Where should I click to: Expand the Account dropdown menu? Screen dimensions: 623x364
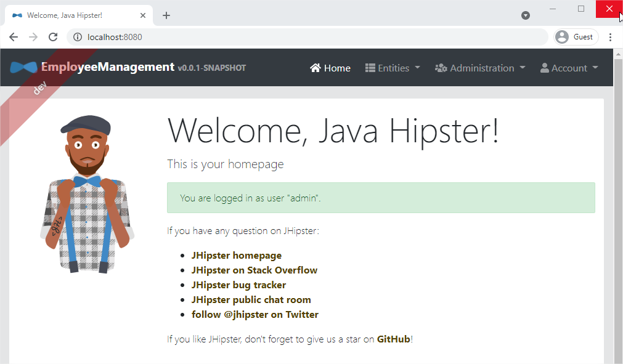(569, 68)
